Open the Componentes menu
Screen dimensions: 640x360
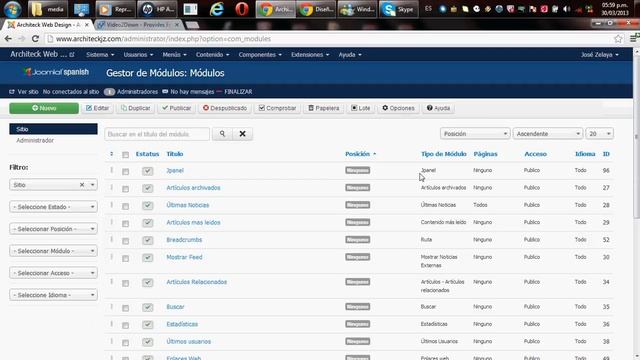point(260,54)
